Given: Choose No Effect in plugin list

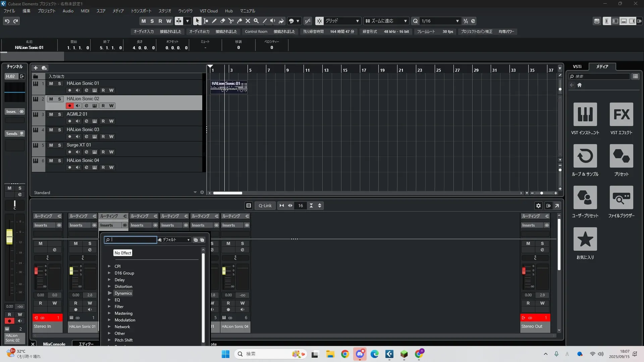Looking at the screenshot, I should (x=123, y=253).
